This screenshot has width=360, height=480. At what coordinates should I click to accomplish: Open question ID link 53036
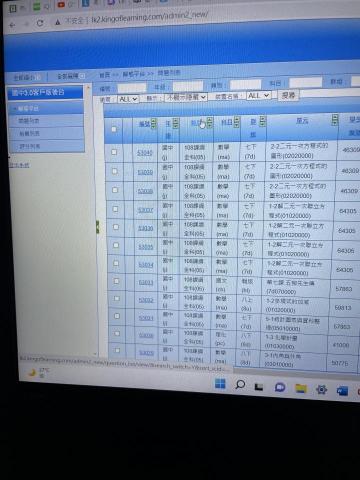pos(146,228)
